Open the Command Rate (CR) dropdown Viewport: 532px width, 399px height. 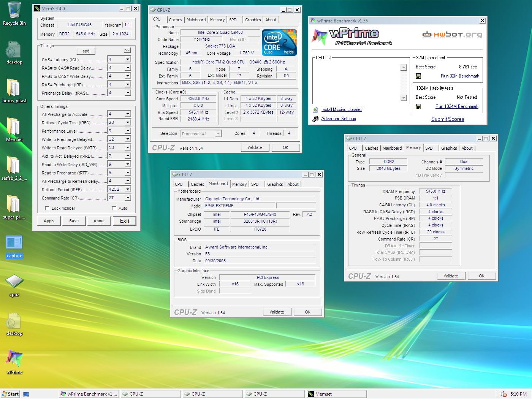point(128,198)
